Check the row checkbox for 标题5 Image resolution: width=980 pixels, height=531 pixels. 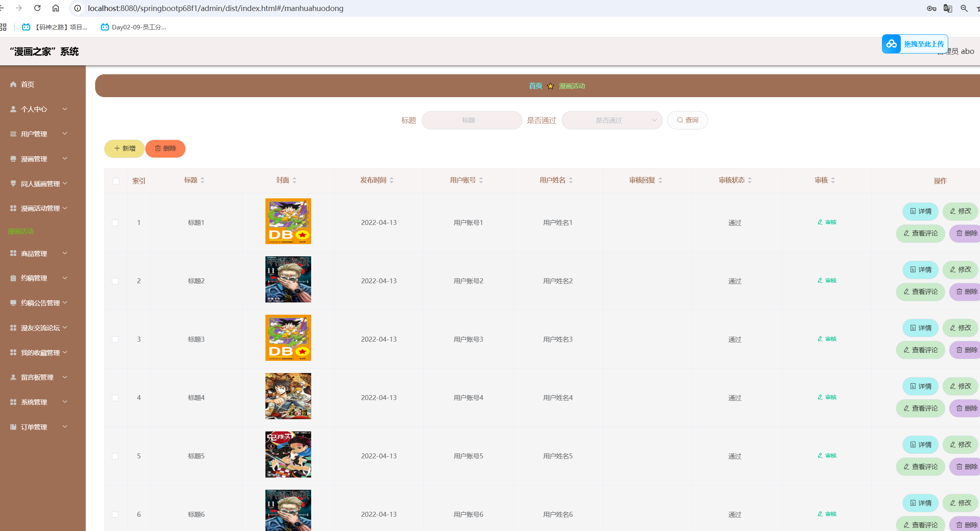click(115, 456)
